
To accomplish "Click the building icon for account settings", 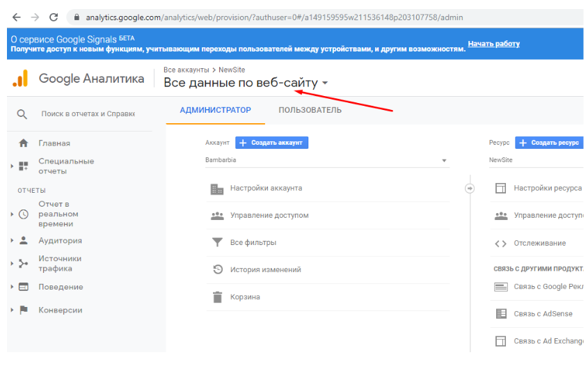I will point(217,189).
